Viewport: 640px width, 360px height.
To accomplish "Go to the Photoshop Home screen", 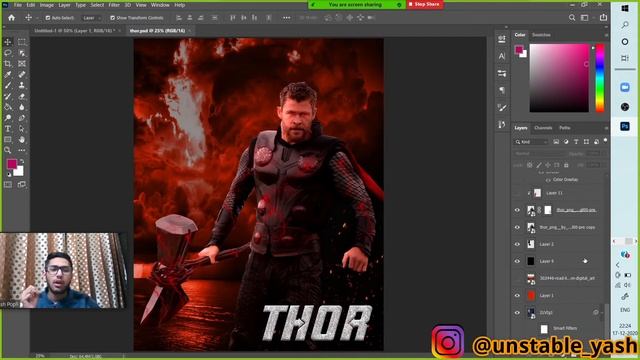I will [11, 18].
